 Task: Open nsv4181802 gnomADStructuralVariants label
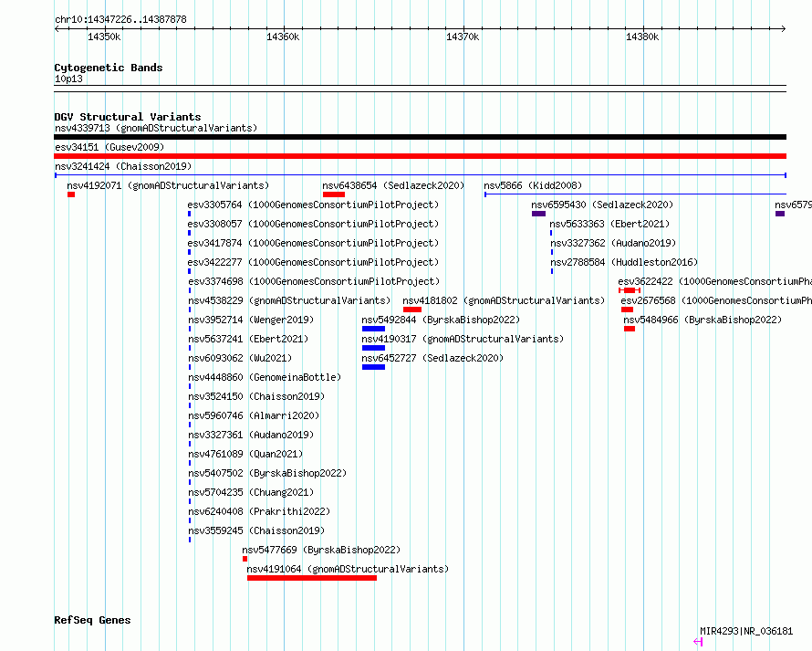(x=504, y=300)
